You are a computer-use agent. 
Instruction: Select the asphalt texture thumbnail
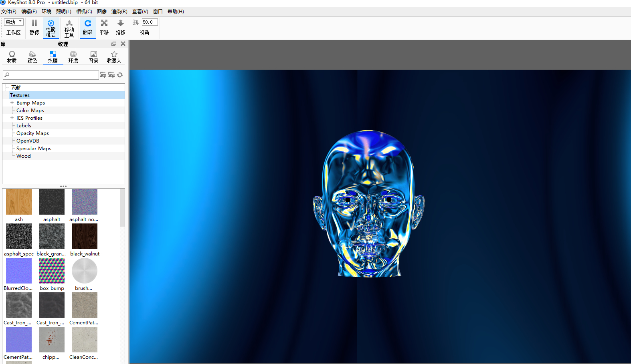click(52, 202)
